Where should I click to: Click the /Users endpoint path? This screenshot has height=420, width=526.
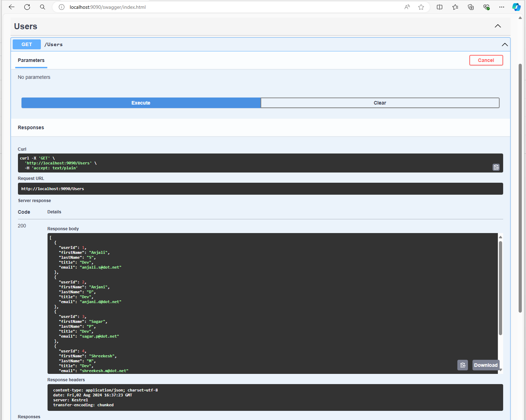pos(54,44)
